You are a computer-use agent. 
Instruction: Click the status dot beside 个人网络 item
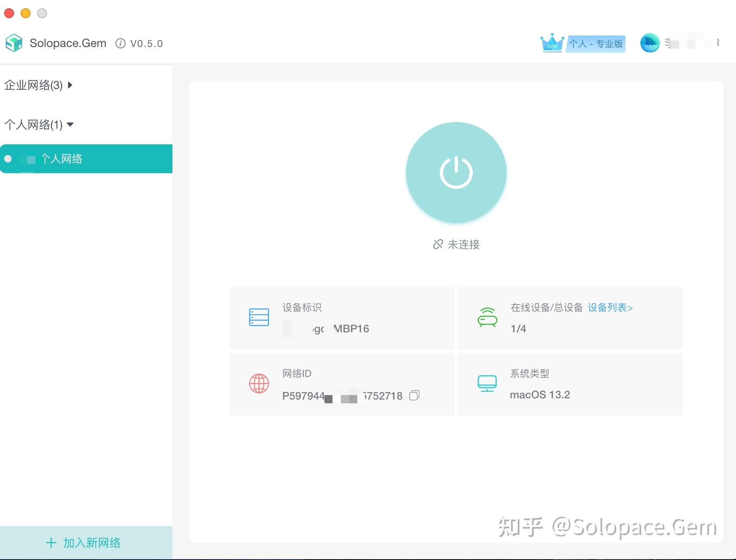[x=8, y=159]
